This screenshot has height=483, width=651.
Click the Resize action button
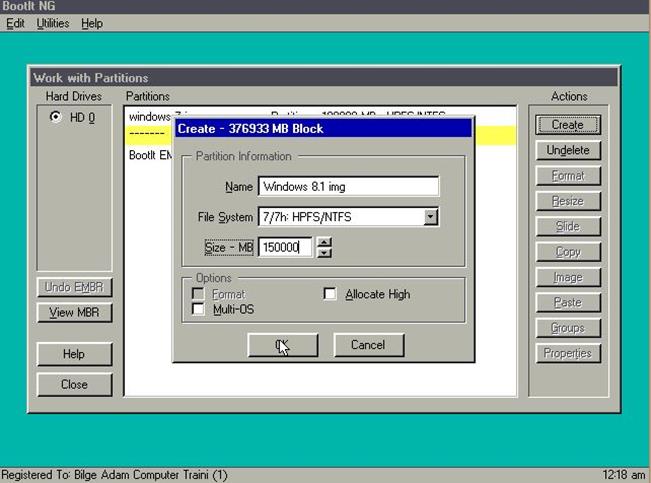[568, 201]
